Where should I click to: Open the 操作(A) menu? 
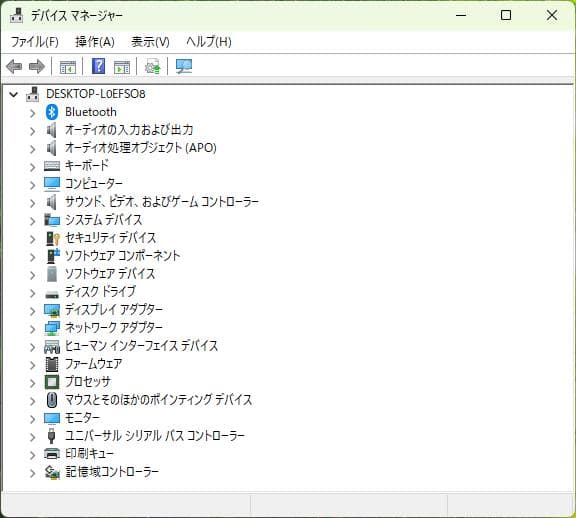[x=95, y=42]
